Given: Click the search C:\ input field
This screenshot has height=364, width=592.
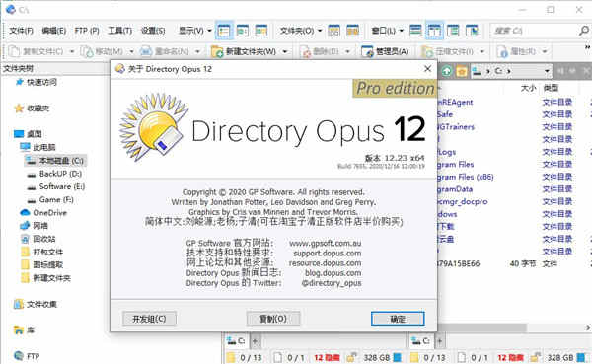Looking at the screenshot, I should [x=534, y=31].
